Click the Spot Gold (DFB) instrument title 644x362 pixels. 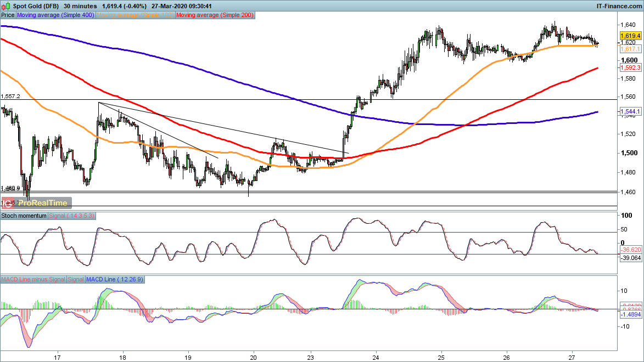36,6
